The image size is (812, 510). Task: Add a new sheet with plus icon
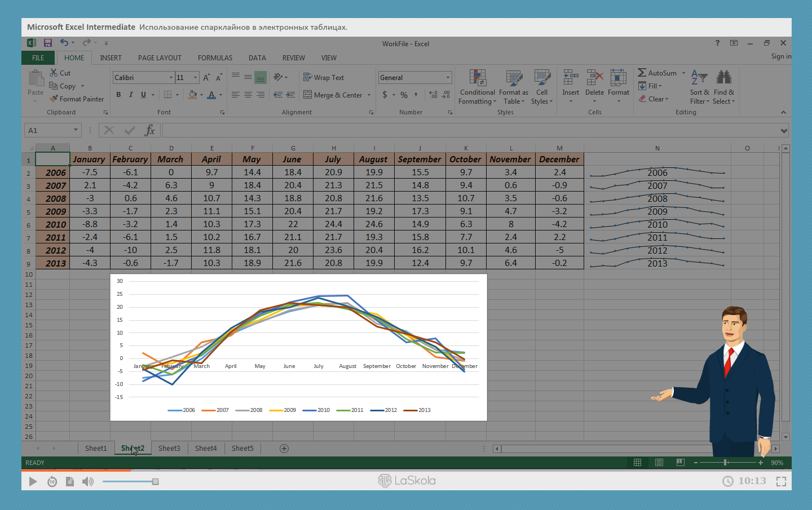coord(284,449)
